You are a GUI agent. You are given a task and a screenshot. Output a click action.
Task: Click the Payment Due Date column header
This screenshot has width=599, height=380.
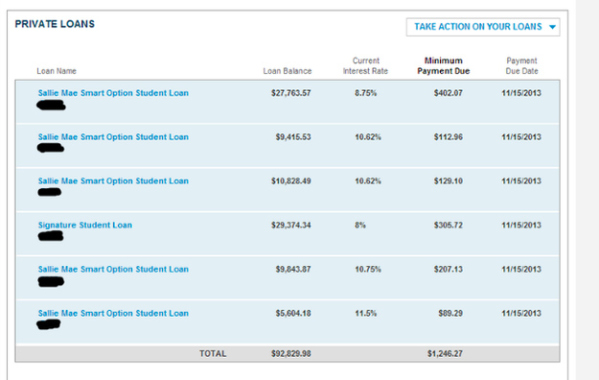pos(522,66)
